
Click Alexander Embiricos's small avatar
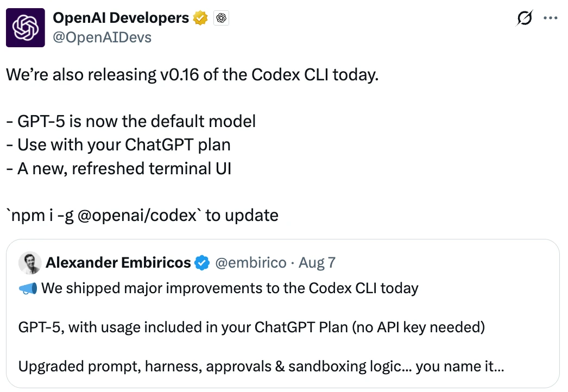pyautogui.click(x=30, y=263)
